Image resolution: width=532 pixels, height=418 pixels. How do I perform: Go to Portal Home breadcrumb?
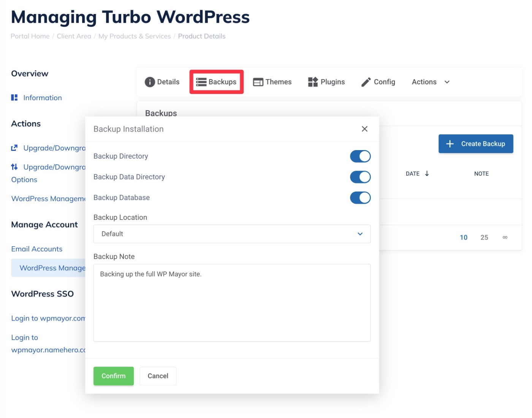[30, 36]
